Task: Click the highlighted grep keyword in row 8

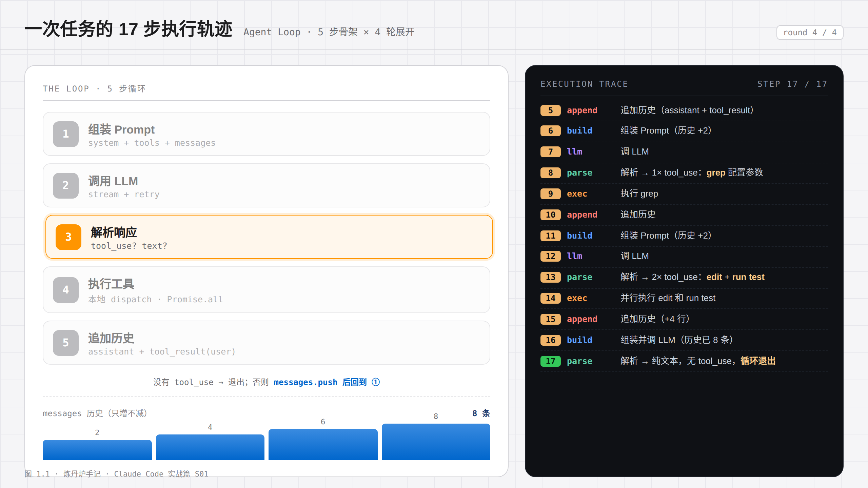Action: point(716,173)
